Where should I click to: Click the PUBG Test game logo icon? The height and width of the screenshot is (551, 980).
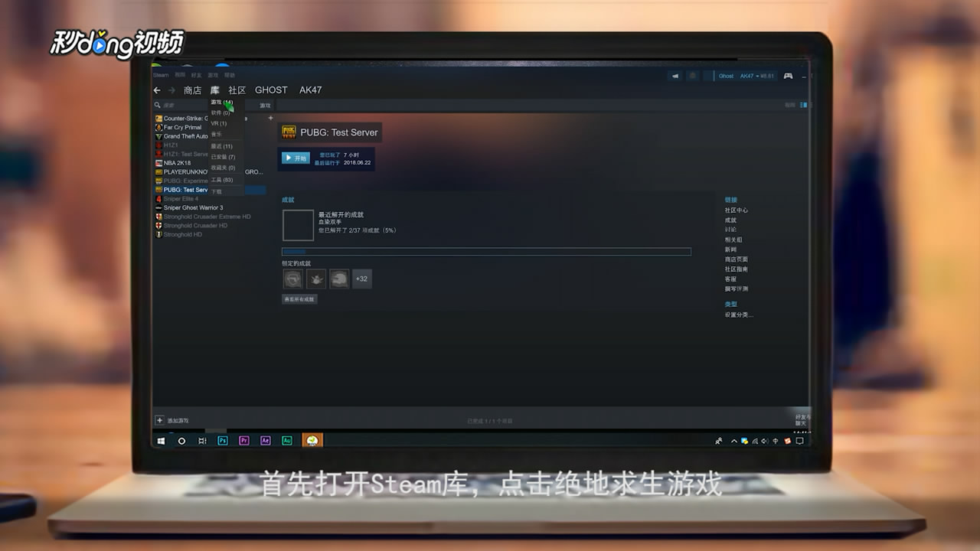click(x=289, y=132)
